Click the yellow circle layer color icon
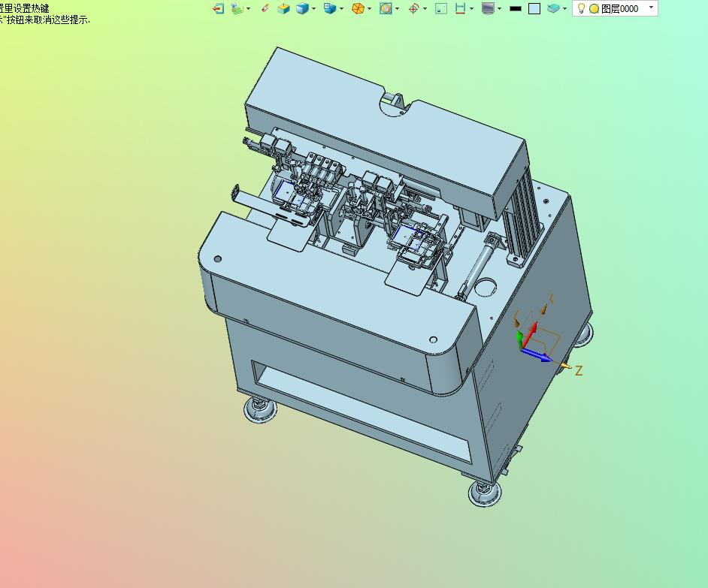The image size is (708, 588). point(595,9)
